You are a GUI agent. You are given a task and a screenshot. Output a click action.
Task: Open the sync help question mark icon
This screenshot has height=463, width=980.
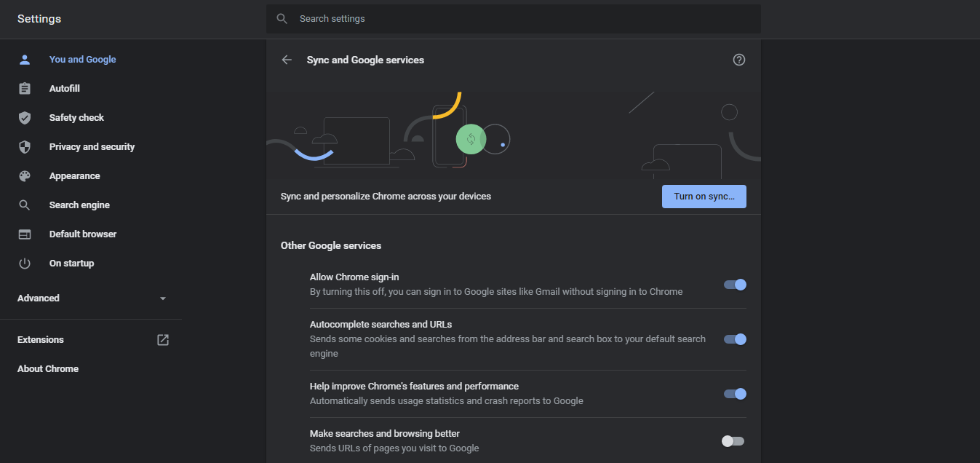739,60
